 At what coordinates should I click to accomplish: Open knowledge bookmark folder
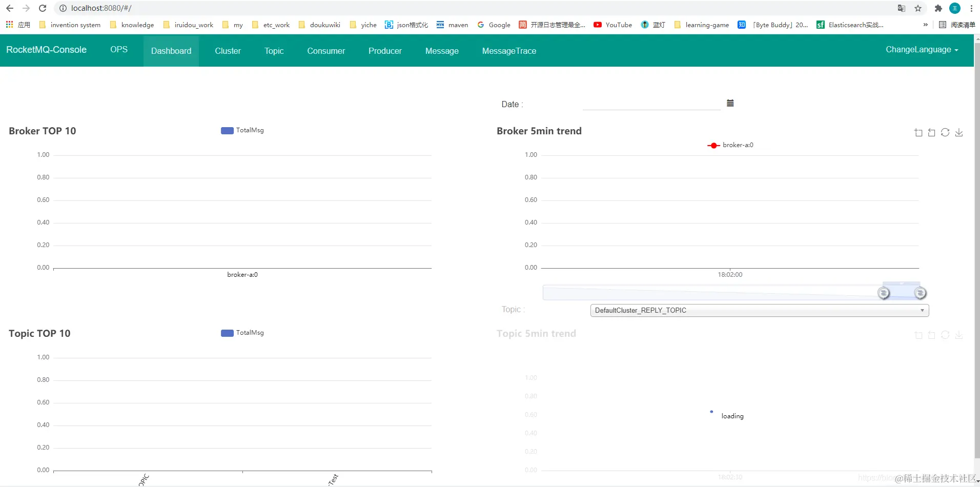(132, 25)
